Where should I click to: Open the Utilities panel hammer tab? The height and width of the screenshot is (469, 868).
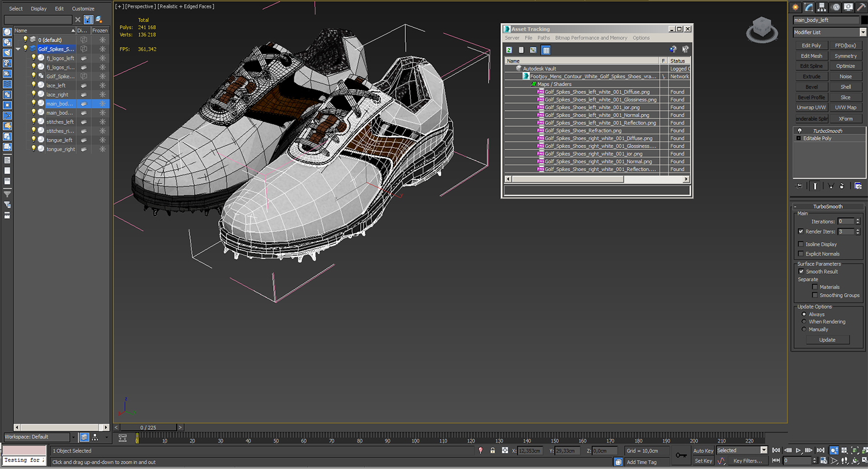coord(861,7)
